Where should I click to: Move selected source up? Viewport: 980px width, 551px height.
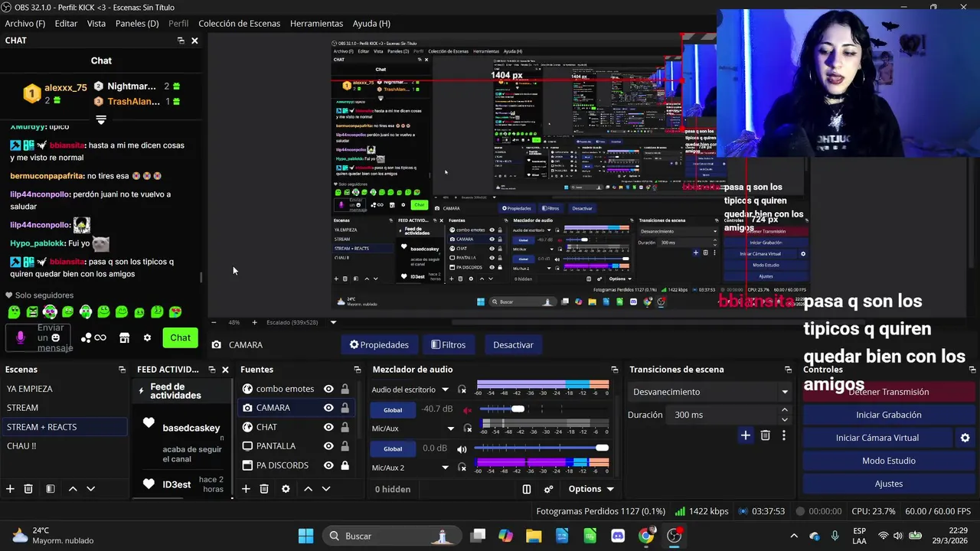click(x=308, y=488)
